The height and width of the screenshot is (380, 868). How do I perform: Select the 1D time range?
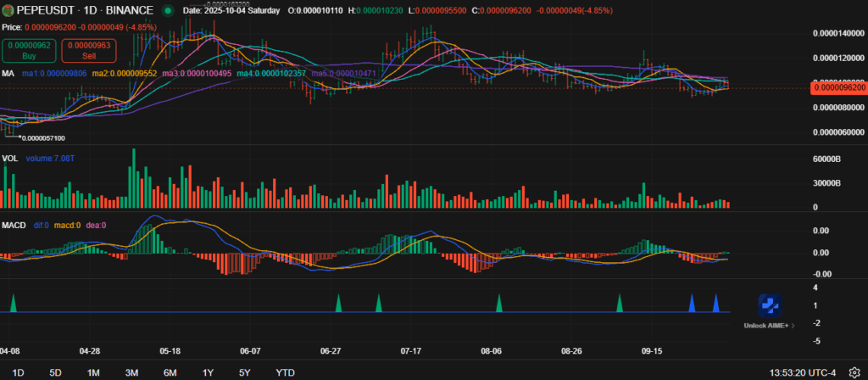(18, 372)
